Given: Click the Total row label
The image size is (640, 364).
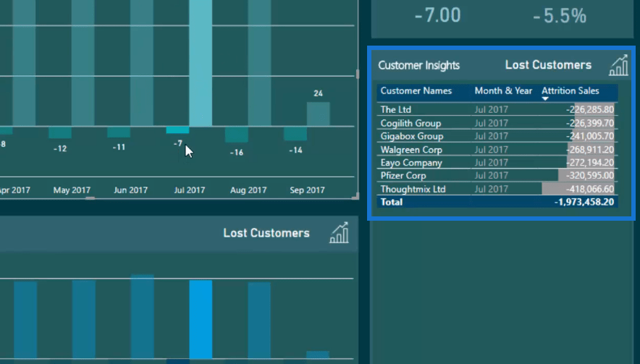Looking at the screenshot, I should (392, 202).
